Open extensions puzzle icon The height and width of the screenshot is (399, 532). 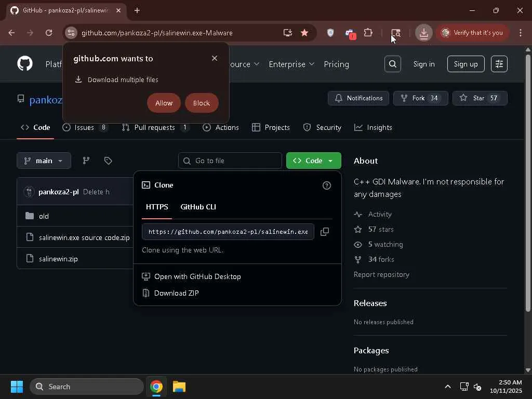coord(368,33)
